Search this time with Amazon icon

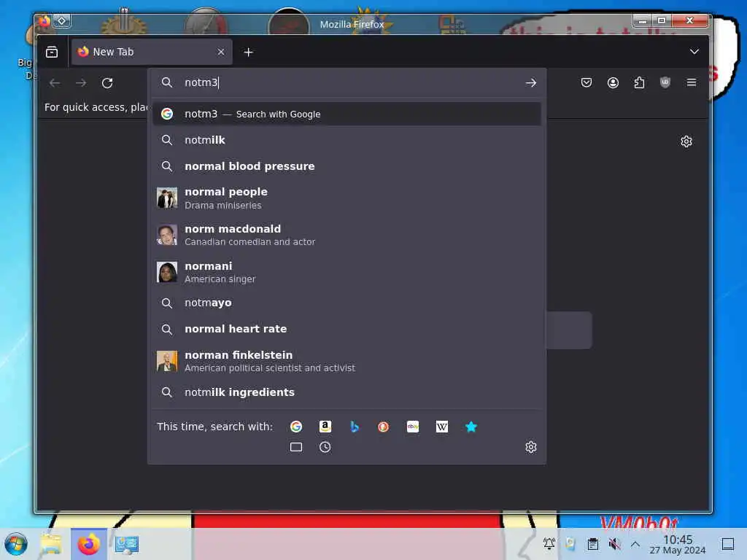pos(325,427)
